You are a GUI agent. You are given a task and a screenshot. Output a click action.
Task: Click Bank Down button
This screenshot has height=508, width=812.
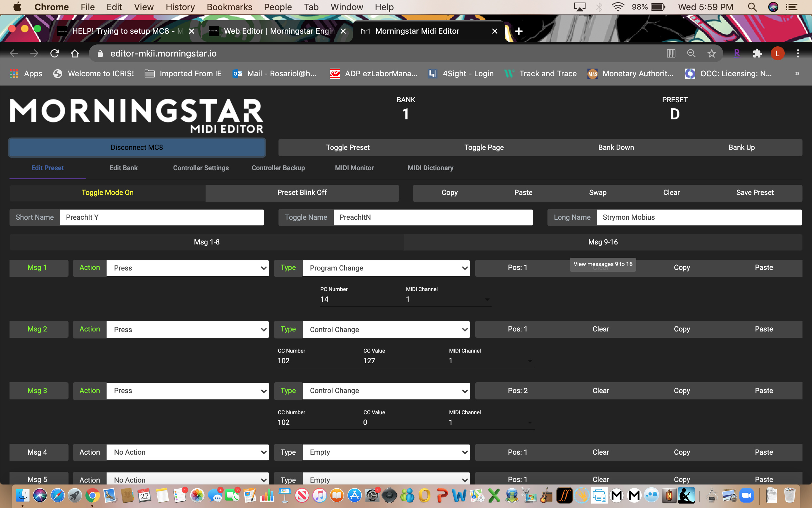pyautogui.click(x=616, y=148)
